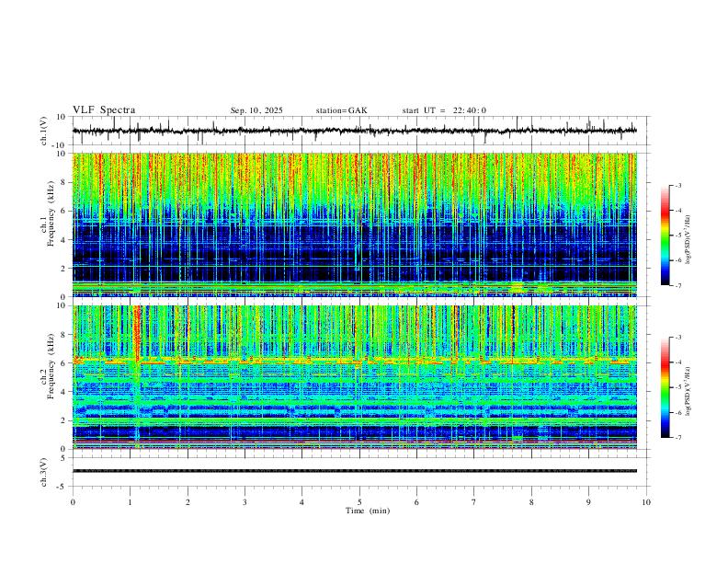The width and height of the screenshot is (728, 563).
Task: Click the ch.1(V) waveform trace
Action: coord(355,131)
